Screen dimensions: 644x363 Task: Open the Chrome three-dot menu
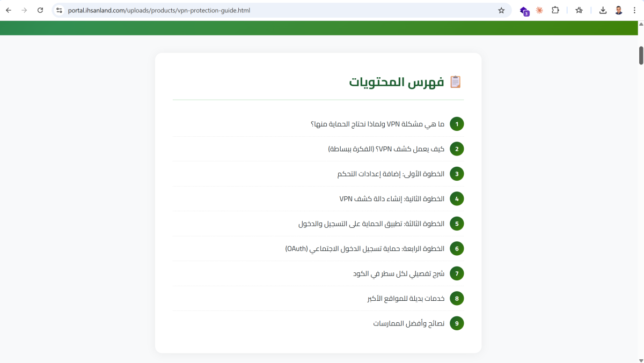pyautogui.click(x=634, y=10)
